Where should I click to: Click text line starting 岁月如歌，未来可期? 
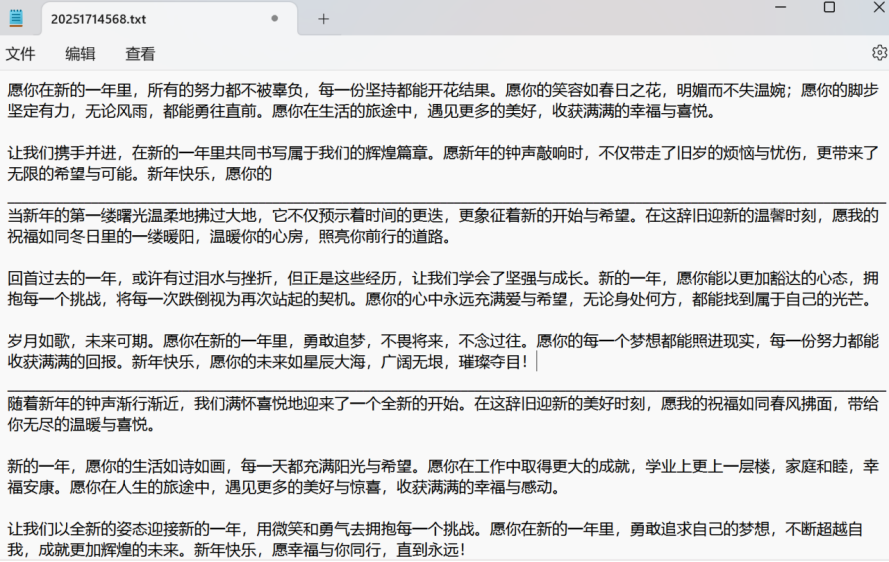443,341
